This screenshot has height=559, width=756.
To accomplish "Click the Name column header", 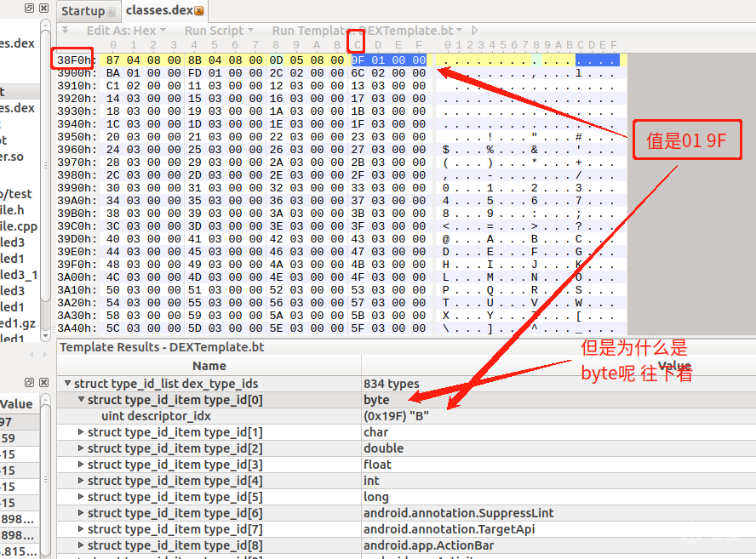I will click(x=209, y=366).
